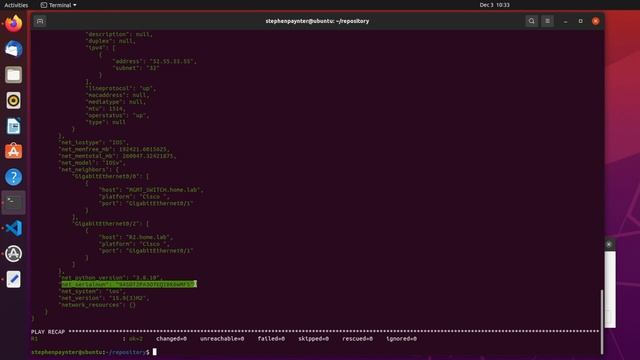Maximize the terminal window
This screenshot has width=640, height=360.
point(580,21)
